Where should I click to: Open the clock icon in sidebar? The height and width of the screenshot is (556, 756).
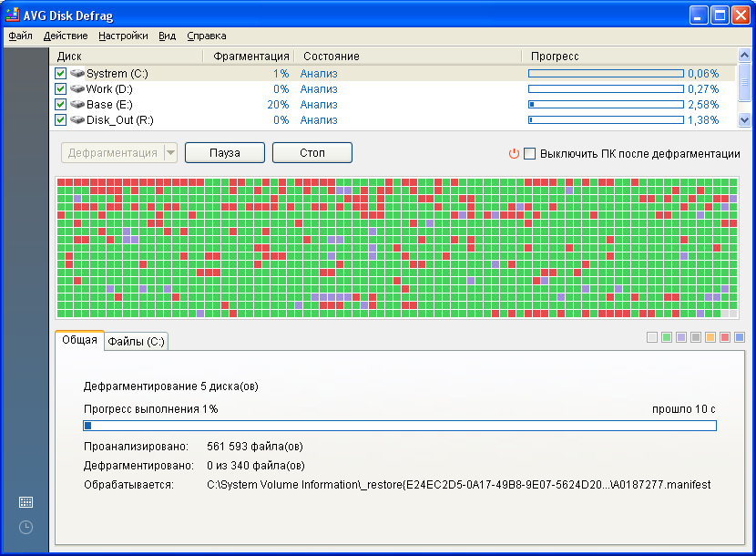[x=26, y=527]
